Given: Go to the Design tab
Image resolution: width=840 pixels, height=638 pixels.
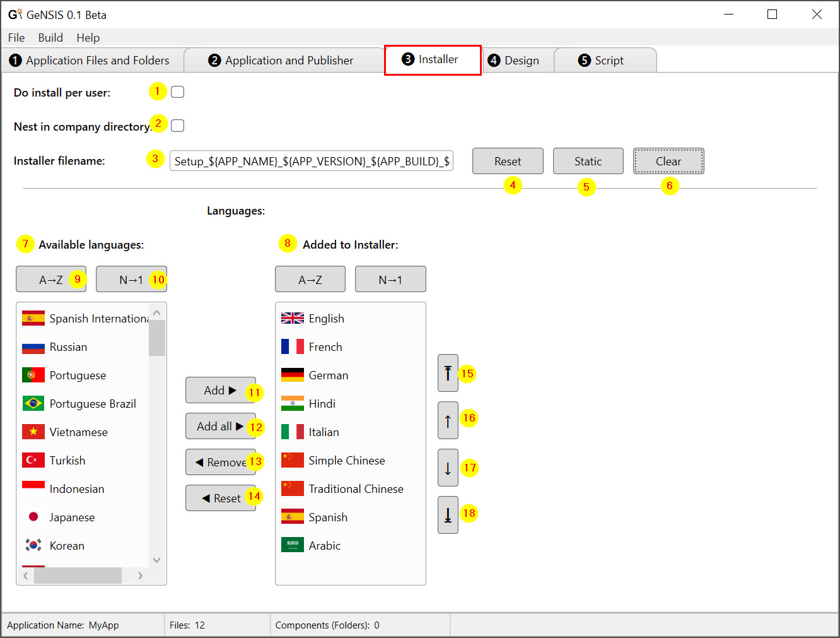Looking at the screenshot, I should (x=517, y=61).
